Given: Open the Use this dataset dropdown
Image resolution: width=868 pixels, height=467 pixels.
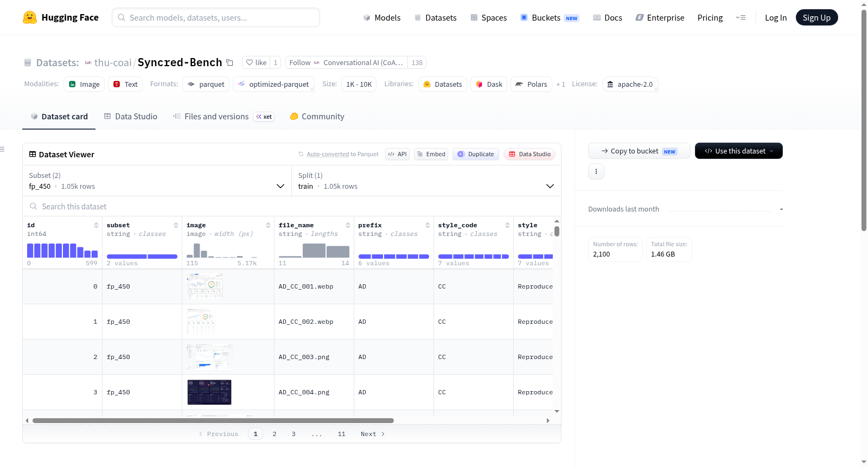Looking at the screenshot, I should (739, 151).
